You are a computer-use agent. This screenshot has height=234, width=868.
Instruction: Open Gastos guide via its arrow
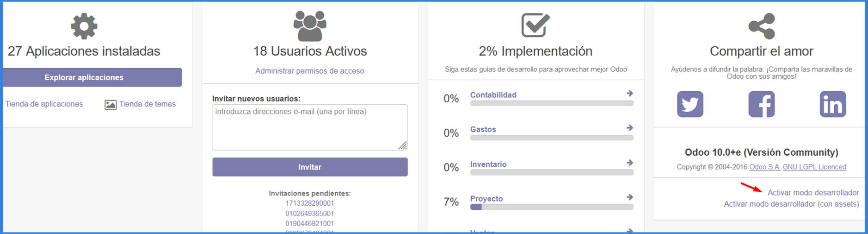[x=630, y=128]
